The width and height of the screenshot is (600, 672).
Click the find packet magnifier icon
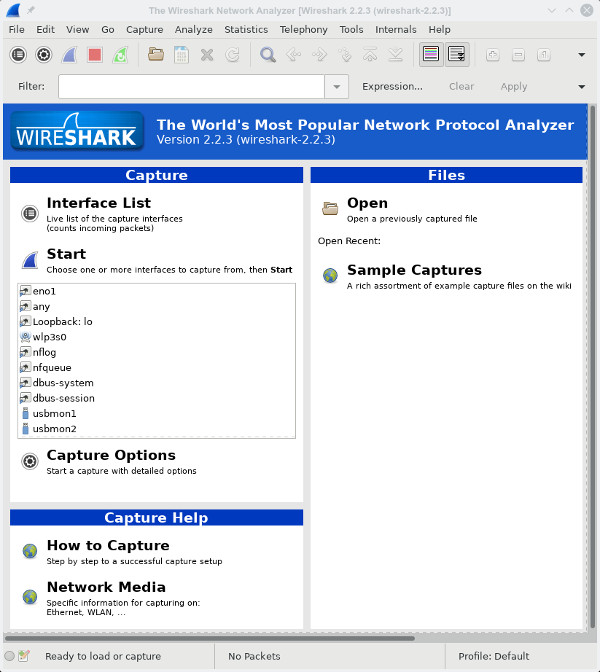coord(268,55)
